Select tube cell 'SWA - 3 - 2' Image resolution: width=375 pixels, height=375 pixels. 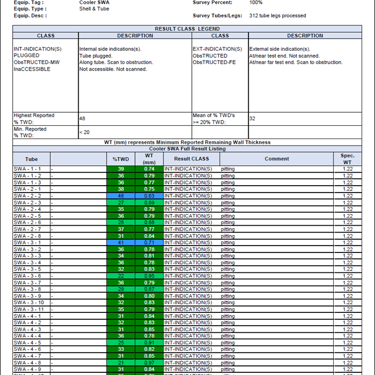(x=32, y=249)
